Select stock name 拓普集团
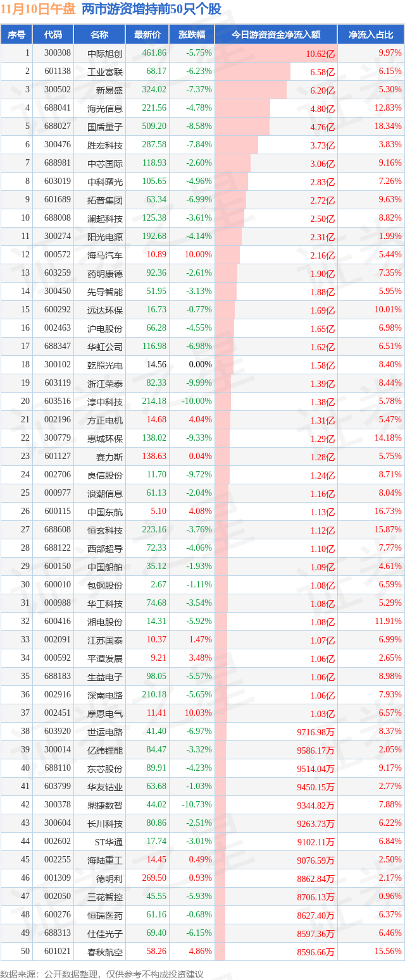Viewport: 405px width, 980px height. pos(106,200)
